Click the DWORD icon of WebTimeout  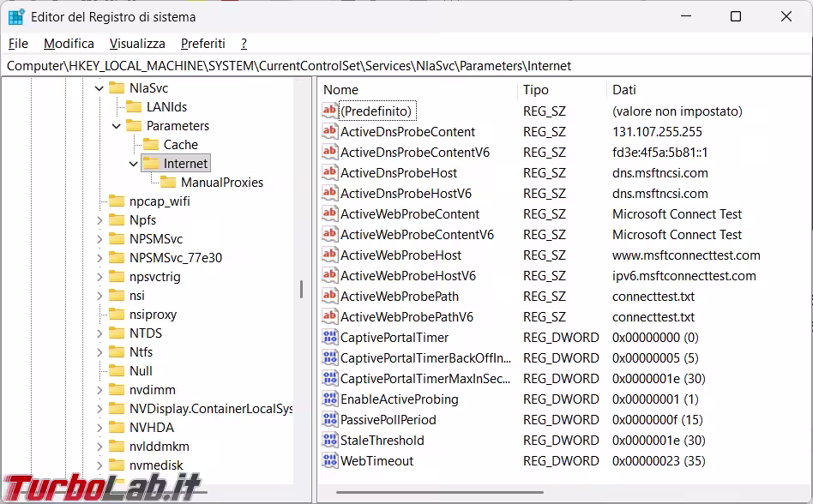[x=330, y=460]
